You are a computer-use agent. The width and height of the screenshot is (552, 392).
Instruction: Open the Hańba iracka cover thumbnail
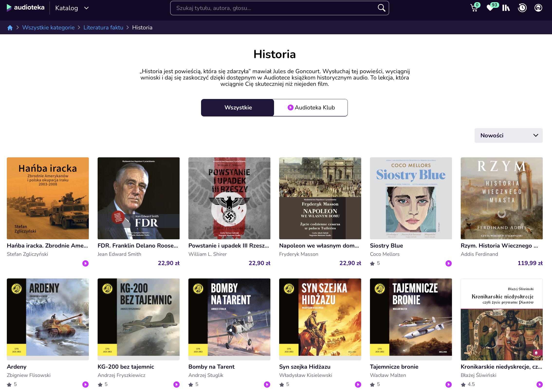click(48, 198)
